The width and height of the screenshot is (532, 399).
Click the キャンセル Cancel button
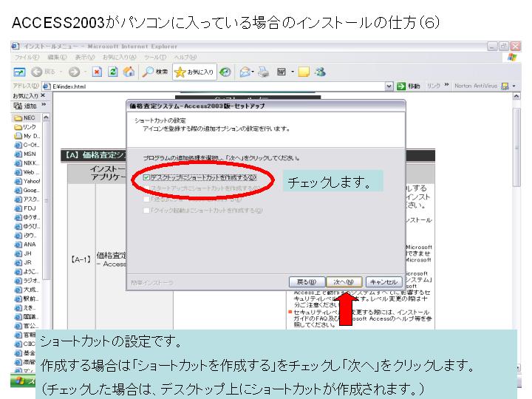(x=383, y=282)
